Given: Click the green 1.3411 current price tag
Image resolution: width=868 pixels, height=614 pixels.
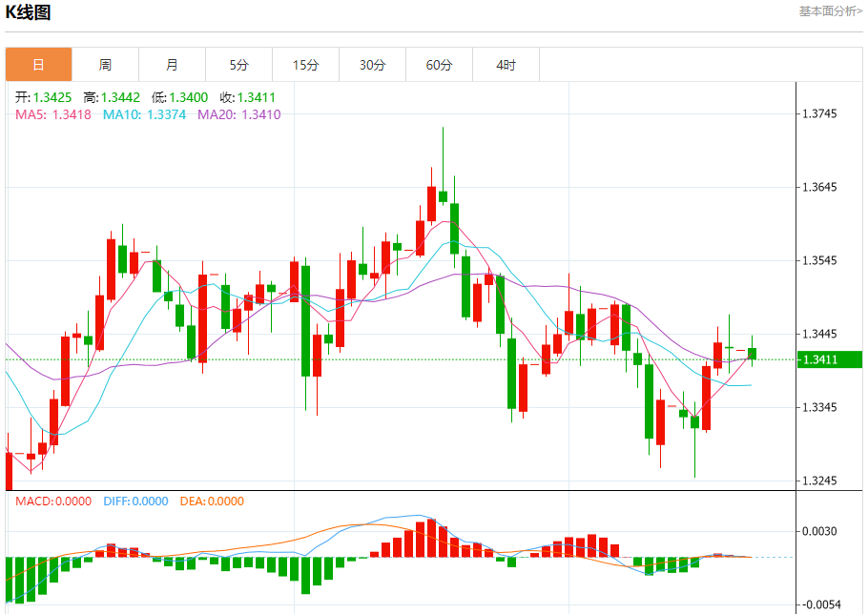Looking at the screenshot, I should coord(829,359).
